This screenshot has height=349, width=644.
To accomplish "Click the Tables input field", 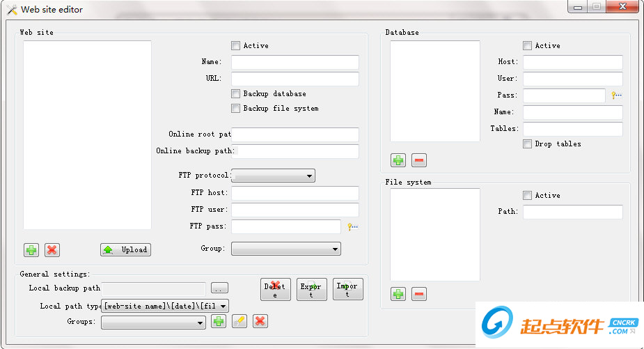I will [572, 129].
